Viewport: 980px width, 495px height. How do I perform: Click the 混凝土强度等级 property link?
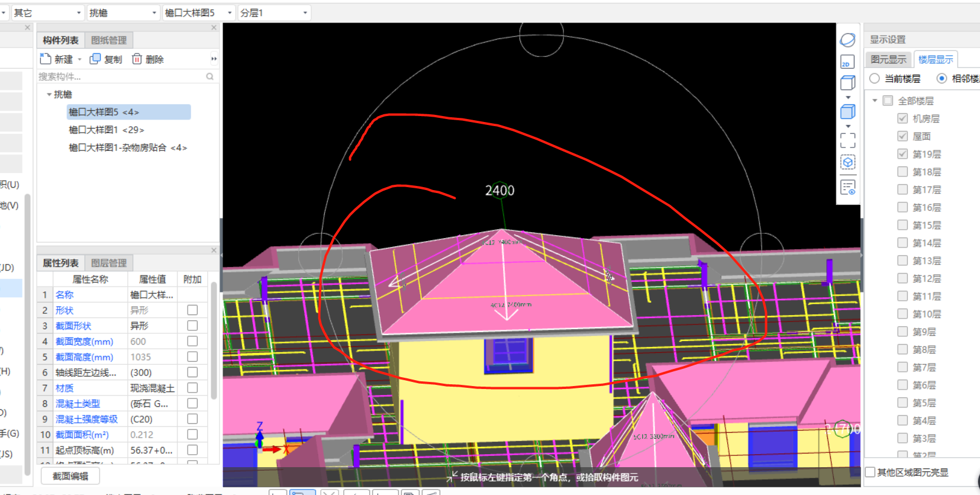[x=86, y=419]
